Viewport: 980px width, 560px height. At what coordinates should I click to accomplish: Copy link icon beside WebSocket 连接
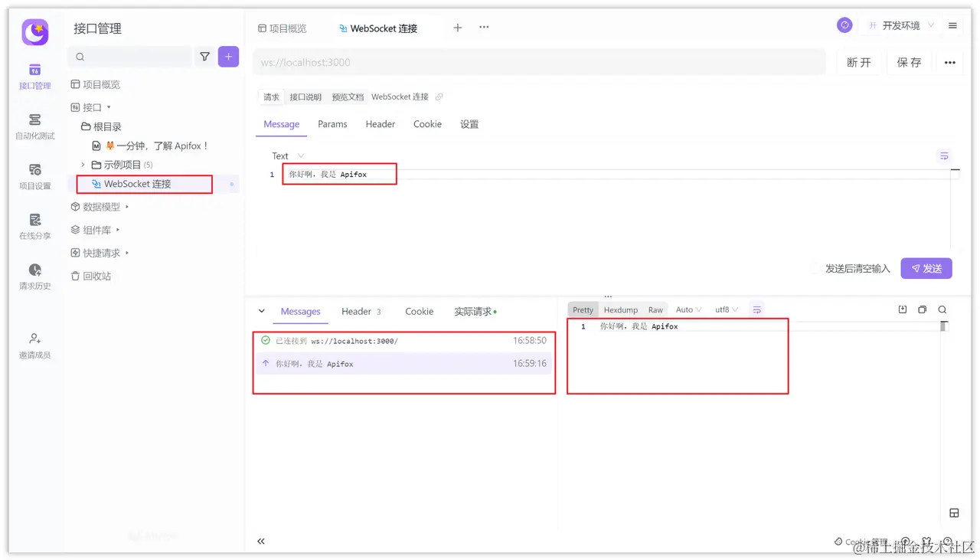[439, 97]
